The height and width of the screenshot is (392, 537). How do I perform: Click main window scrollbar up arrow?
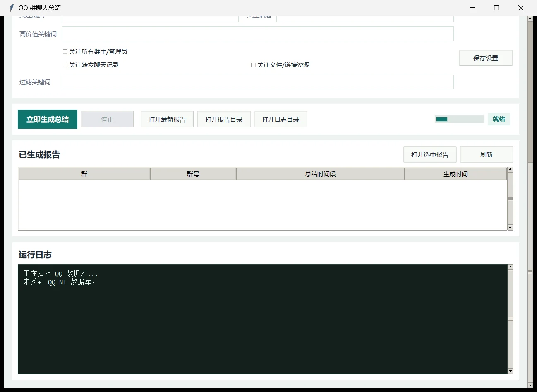(x=530, y=19)
